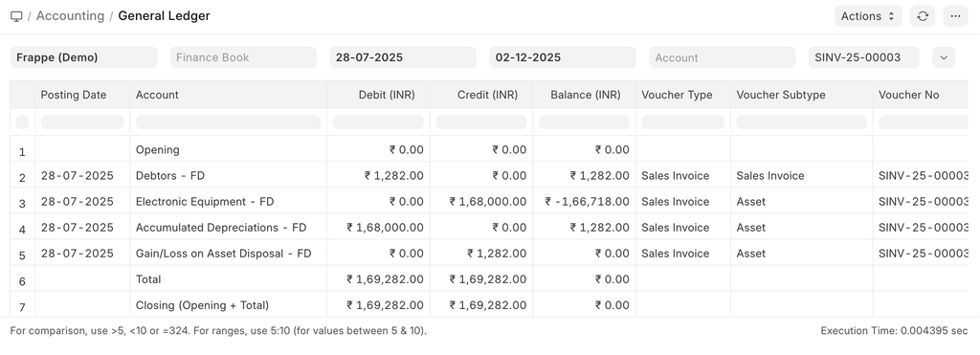Expand additional filters with chevron button
This screenshot has width=980, height=355.
pyautogui.click(x=944, y=57)
